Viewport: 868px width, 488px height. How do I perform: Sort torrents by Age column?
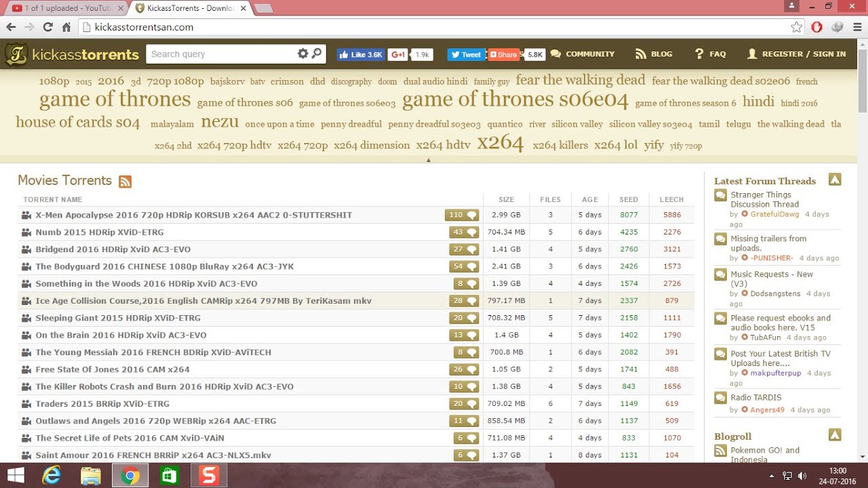click(x=590, y=199)
